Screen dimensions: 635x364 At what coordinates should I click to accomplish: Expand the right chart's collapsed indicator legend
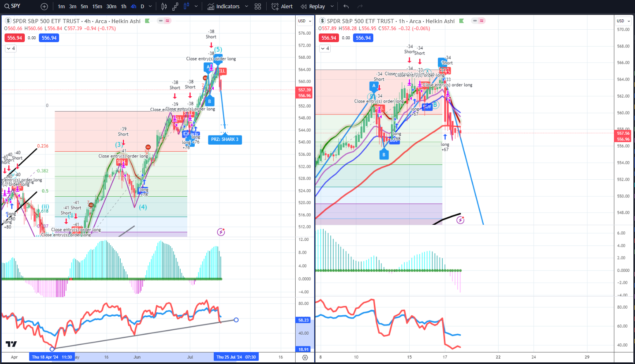click(325, 48)
